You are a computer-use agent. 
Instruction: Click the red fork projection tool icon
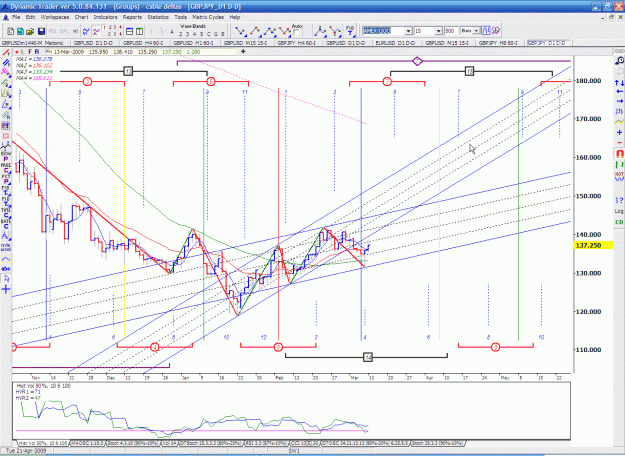(x=335, y=31)
